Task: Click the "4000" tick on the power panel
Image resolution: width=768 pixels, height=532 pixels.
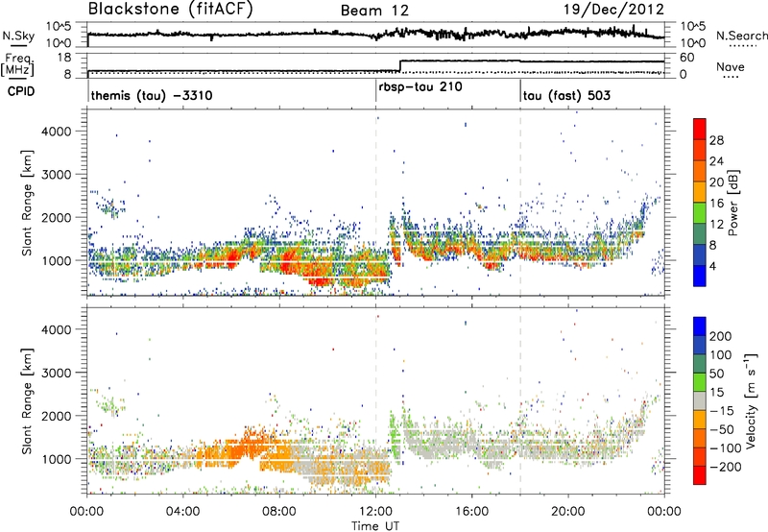Action: (x=56, y=132)
